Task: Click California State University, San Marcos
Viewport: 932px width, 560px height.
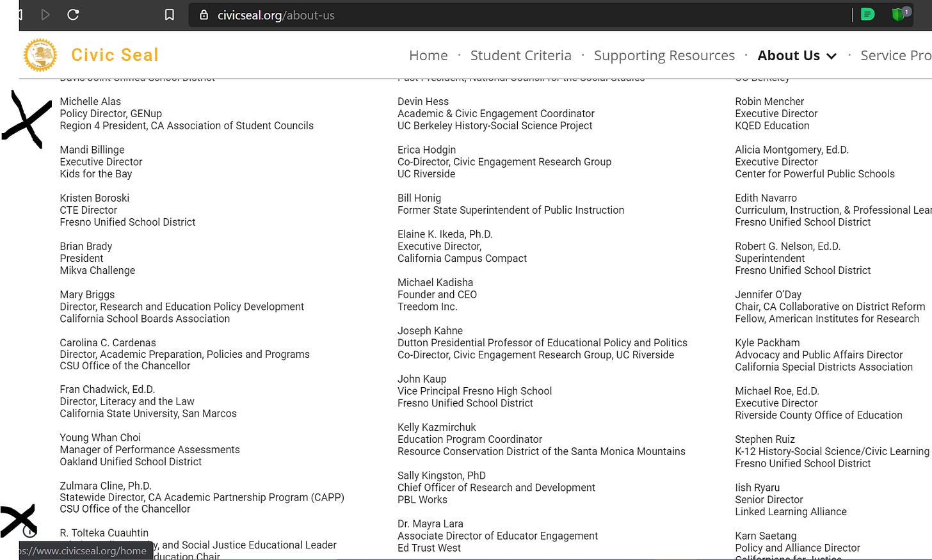Action: pyautogui.click(x=149, y=413)
